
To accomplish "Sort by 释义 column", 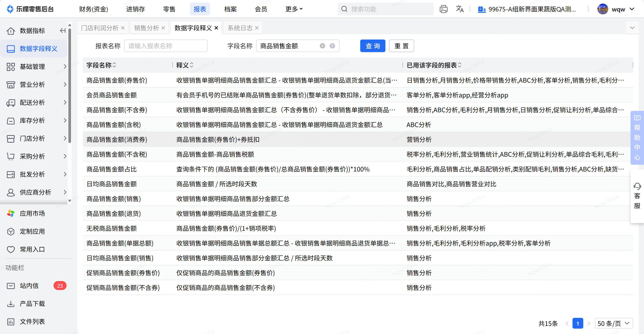I will coord(192,65).
